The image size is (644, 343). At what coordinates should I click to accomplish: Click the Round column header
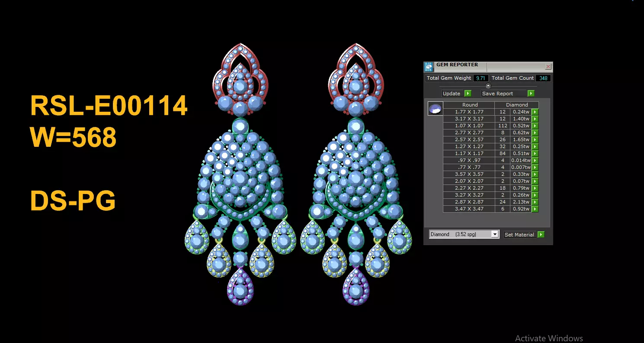point(469,105)
